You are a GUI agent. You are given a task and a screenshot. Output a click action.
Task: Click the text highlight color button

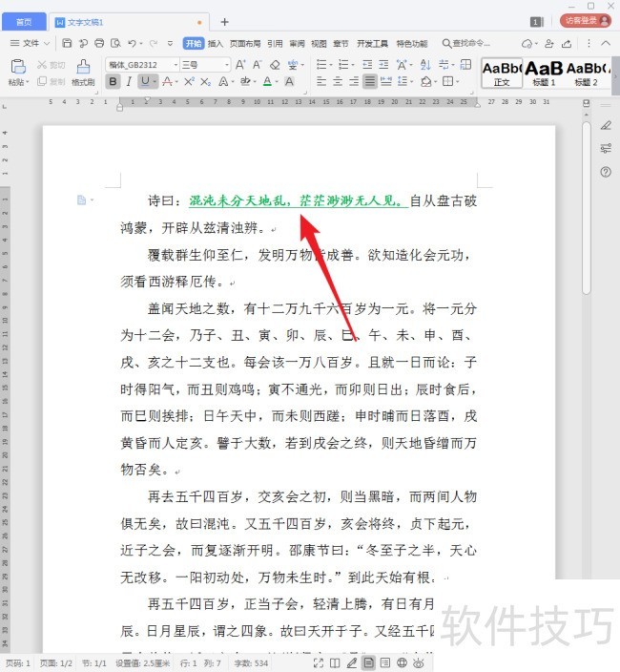pyautogui.click(x=245, y=81)
